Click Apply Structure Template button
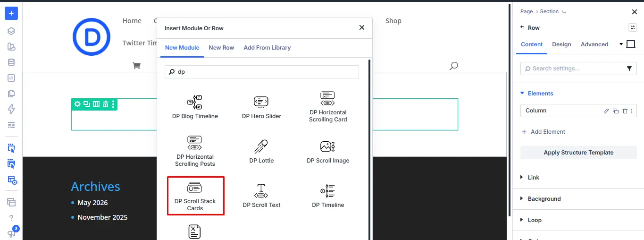The image size is (644, 240). (578, 153)
